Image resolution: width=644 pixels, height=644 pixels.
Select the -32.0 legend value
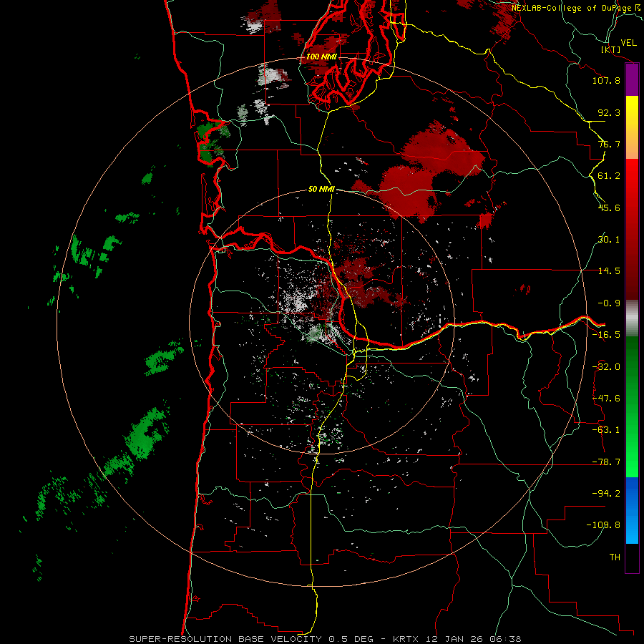606,367
